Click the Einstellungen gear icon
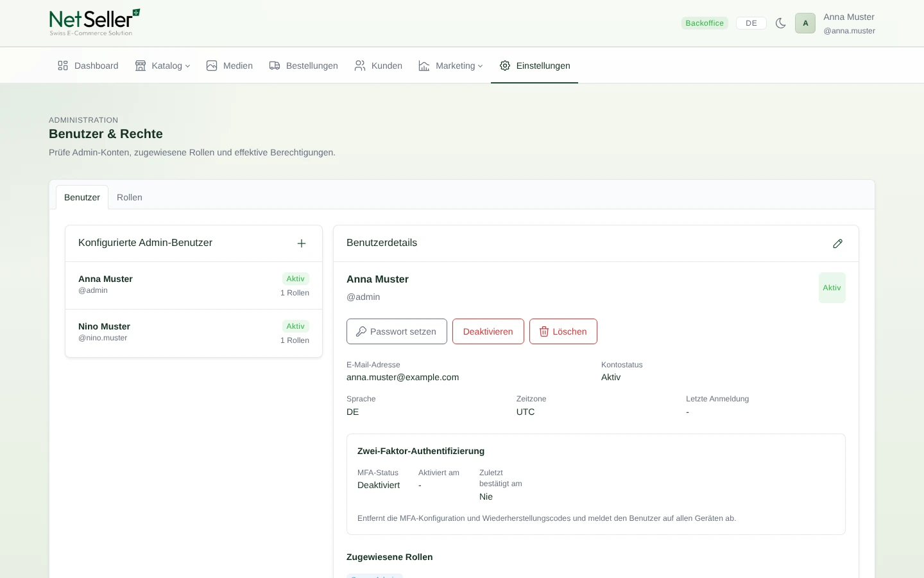Viewport: 924px width, 578px height. point(505,66)
